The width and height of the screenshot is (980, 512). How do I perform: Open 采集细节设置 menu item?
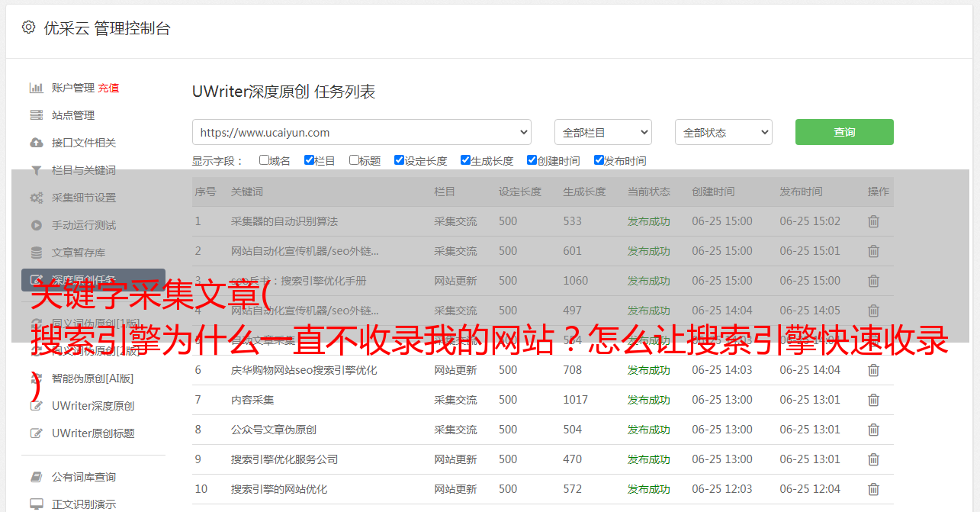pos(84,198)
